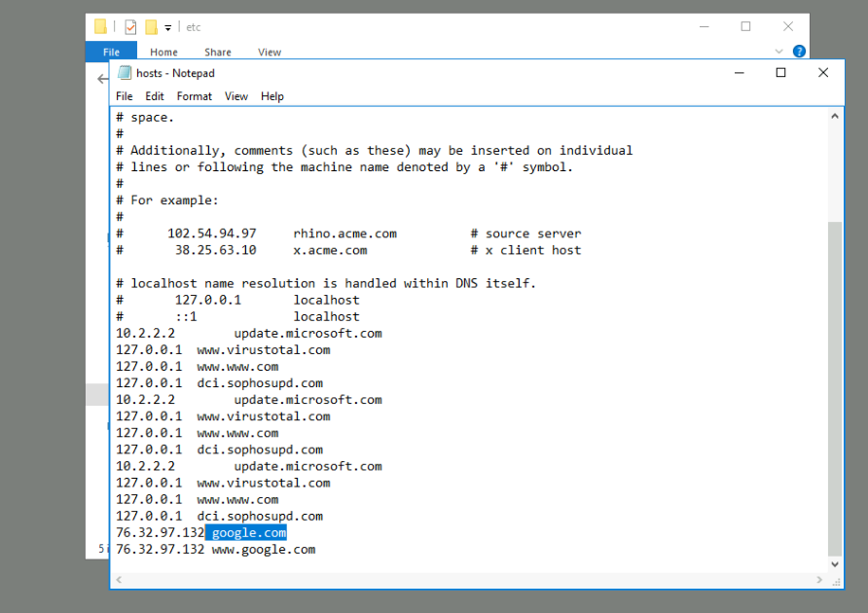Open Notepad's Help menu
Image resolution: width=868 pixels, height=613 pixels.
click(272, 96)
